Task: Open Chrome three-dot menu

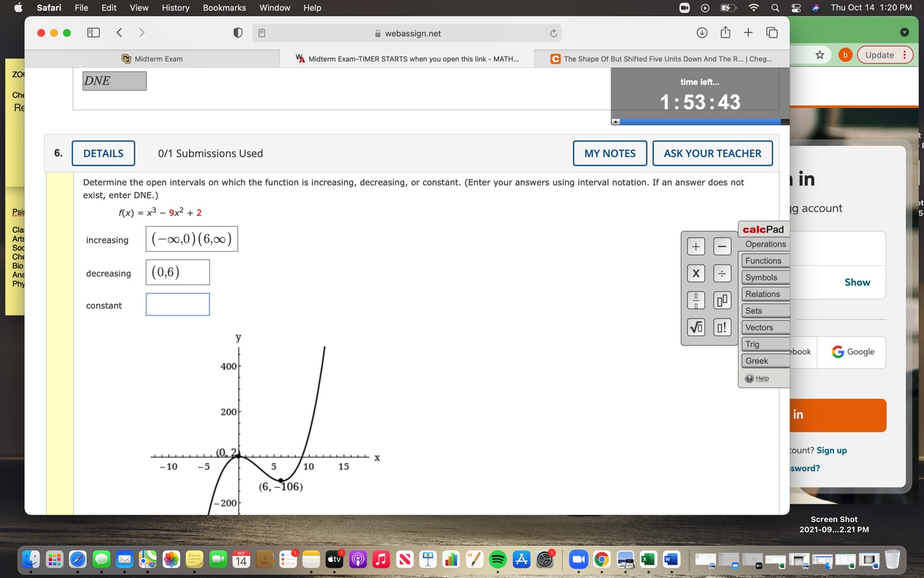Action: [905, 55]
